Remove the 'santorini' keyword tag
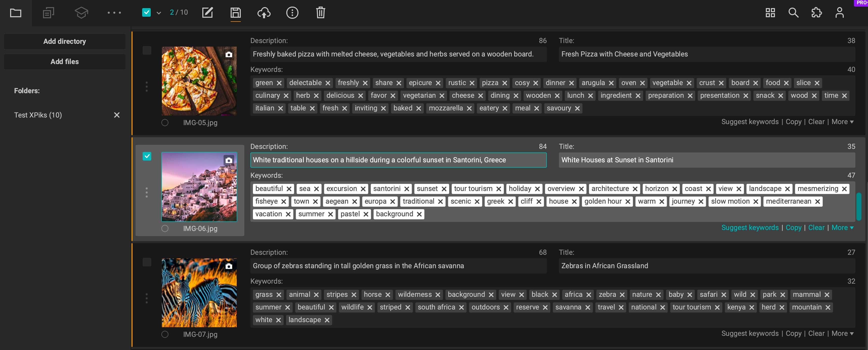The image size is (868, 350). tap(407, 189)
